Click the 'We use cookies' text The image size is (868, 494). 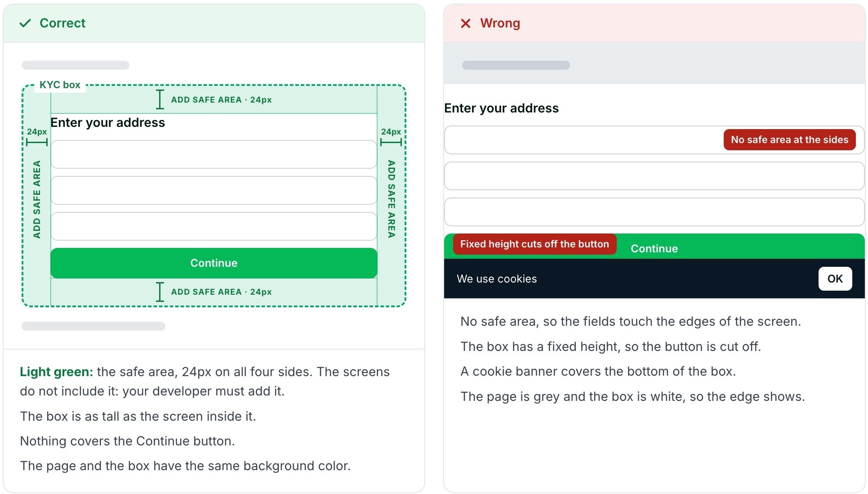(x=497, y=278)
